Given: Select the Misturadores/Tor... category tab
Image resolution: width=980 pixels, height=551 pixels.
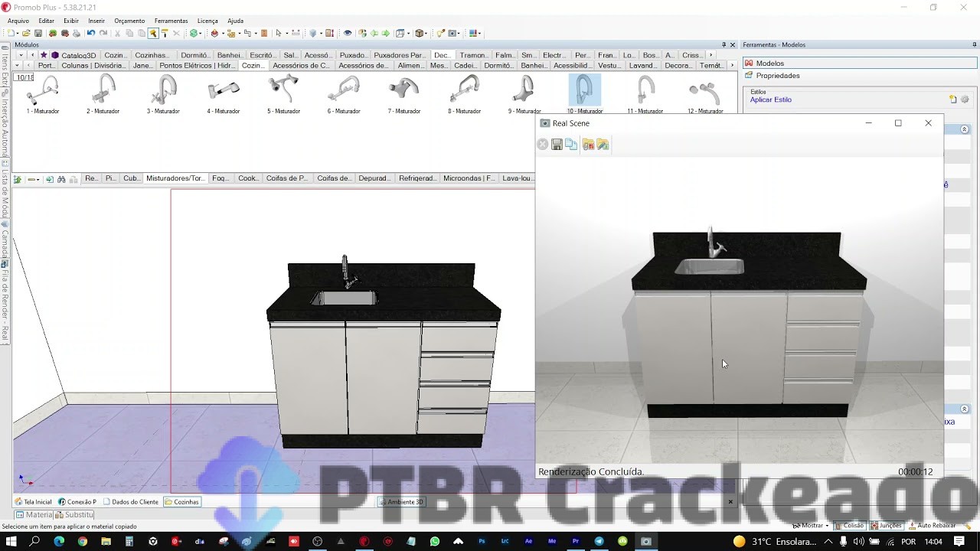Looking at the screenshot, I should [175, 178].
